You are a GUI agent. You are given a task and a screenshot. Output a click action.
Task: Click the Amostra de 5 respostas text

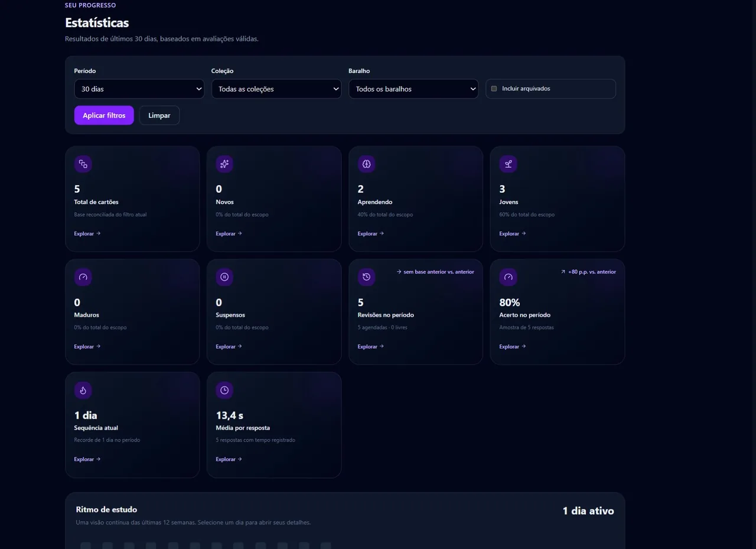tap(527, 327)
